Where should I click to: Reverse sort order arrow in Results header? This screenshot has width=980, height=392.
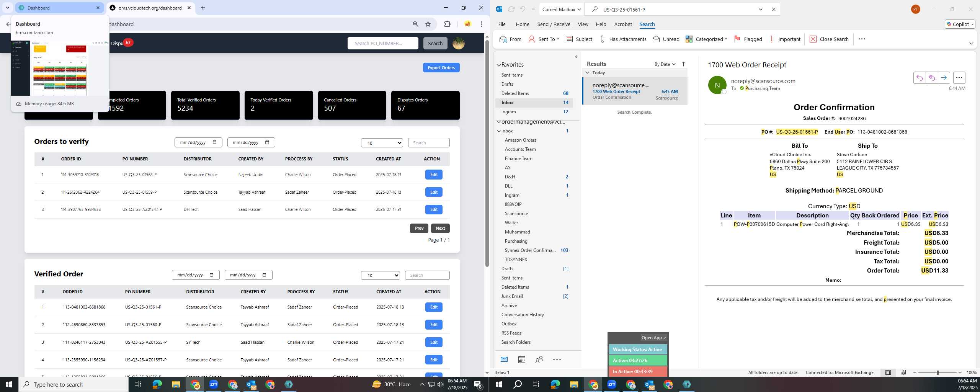coord(683,64)
